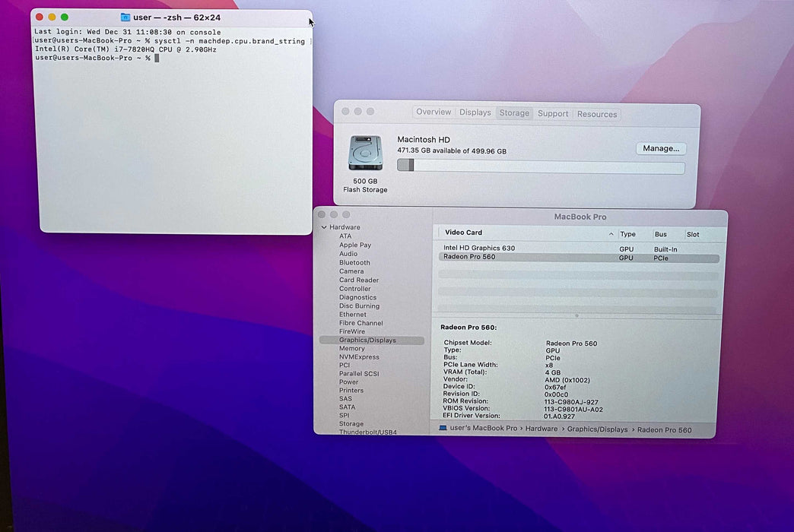This screenshot has width=794, height=532.
Task: Select the Radeon Pro 560 table row
Action: tap(579, 258)
